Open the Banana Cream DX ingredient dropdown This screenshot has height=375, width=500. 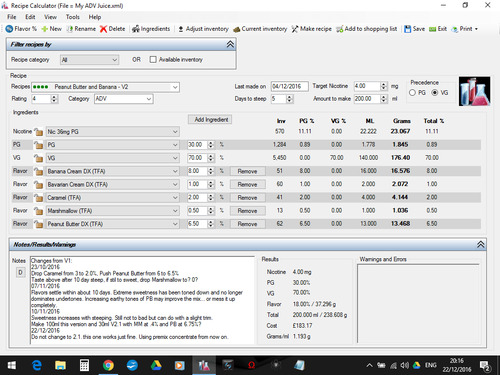pos(113,171)
